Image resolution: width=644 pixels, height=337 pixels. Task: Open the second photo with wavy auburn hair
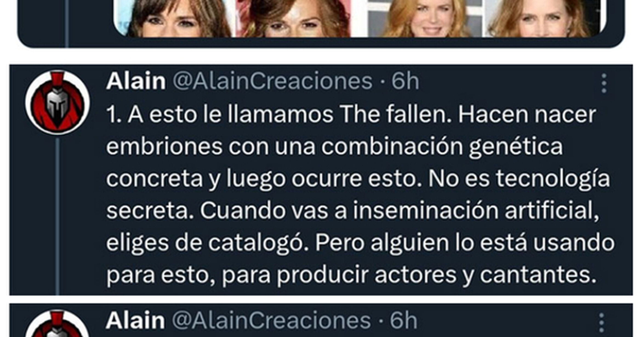click(294, 18)
